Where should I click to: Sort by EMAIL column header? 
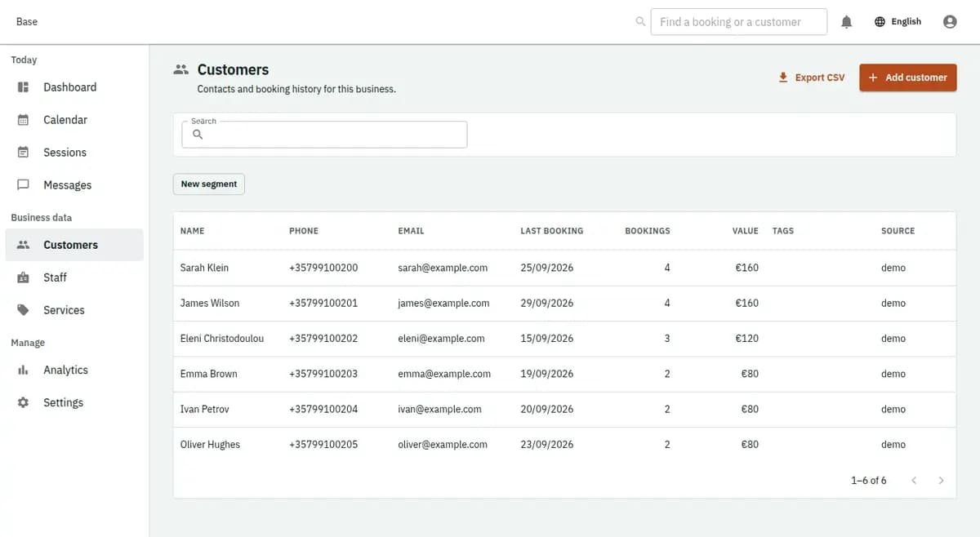[411, 231]
